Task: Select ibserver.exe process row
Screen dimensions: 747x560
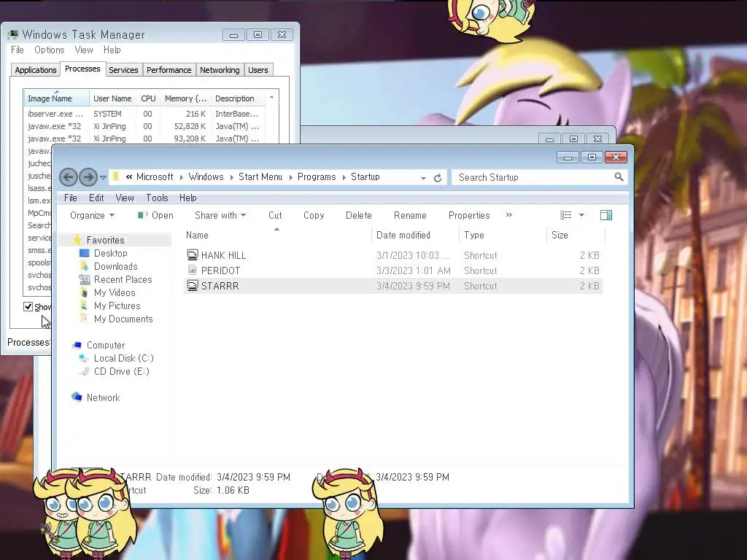Action: tap(144, 114)
